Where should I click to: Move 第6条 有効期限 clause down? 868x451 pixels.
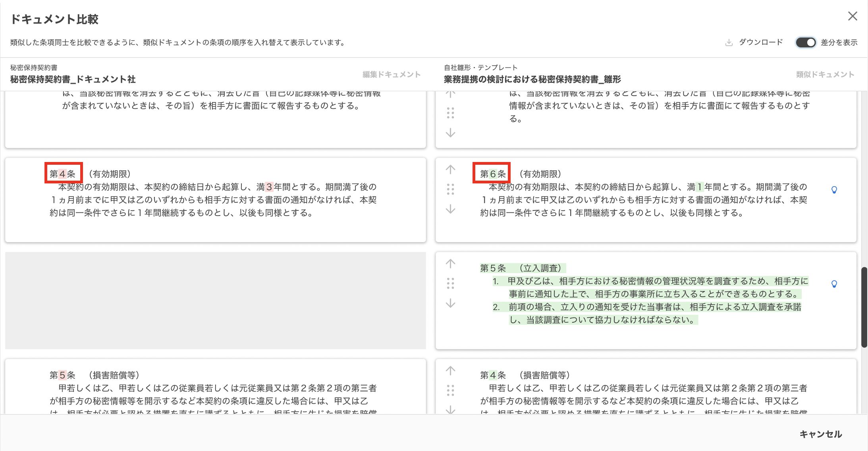point(450,209)
